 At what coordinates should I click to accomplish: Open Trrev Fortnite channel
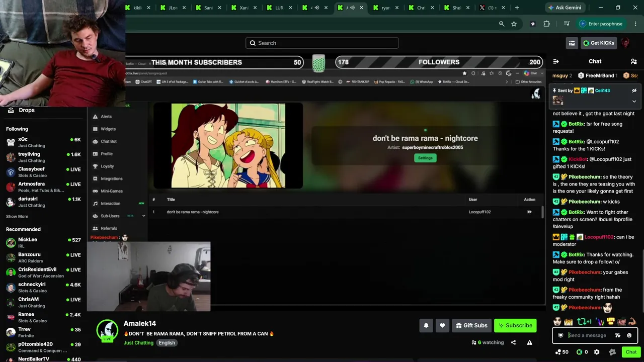pyautogui.click(x=43, y=332)
